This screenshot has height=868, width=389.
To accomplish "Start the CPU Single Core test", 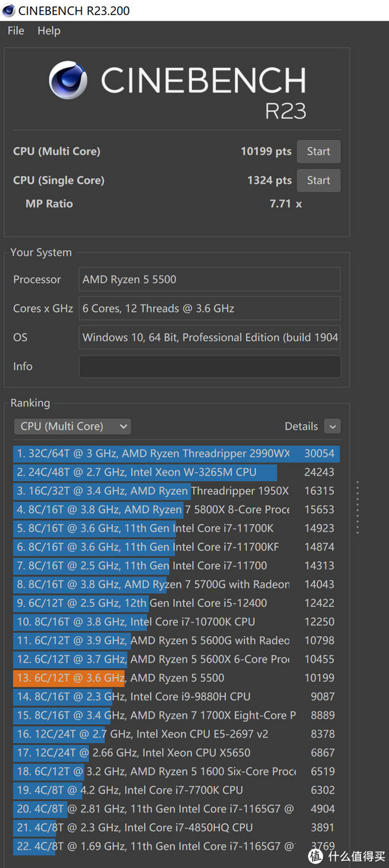I will [318, 180].
